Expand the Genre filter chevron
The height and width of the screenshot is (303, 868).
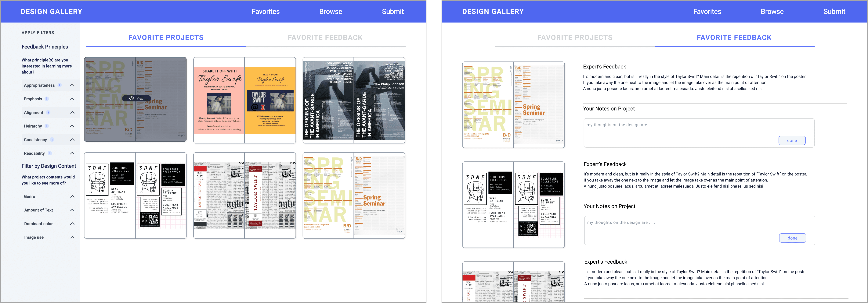tap(72, 196)
